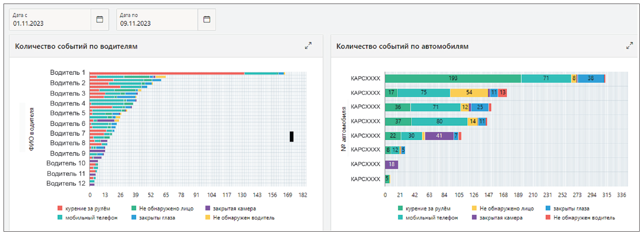Viewport: 644px width, 236px height.
Task: Select the teal bar segment labeled 80
Action: coord(440,121)
